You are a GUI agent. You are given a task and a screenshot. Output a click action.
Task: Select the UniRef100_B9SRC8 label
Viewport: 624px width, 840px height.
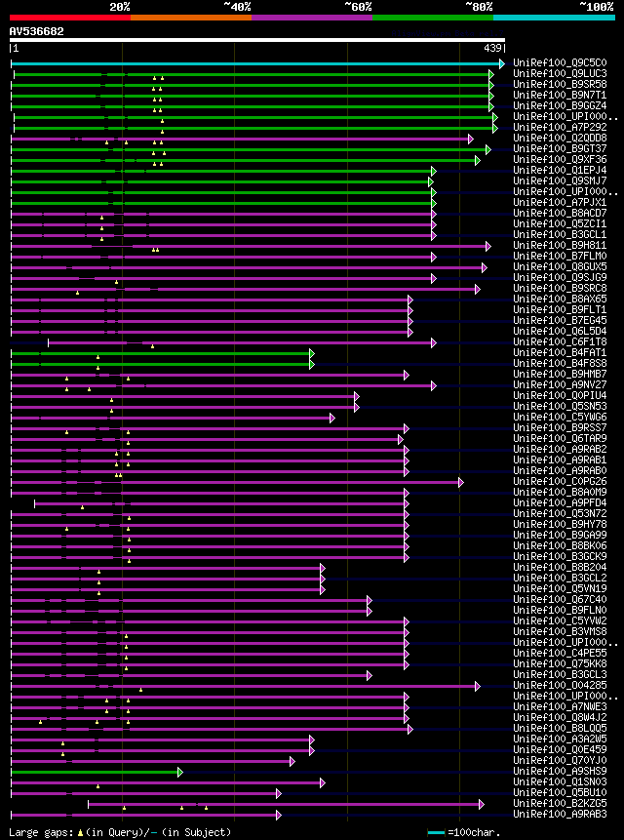click(560, 288)
